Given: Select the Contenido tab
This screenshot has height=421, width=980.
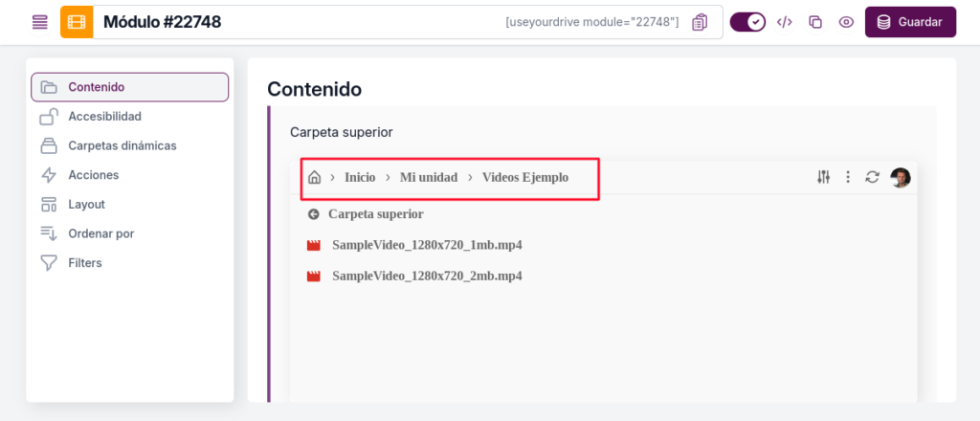Looking at the screenshot, I should 130,87.
